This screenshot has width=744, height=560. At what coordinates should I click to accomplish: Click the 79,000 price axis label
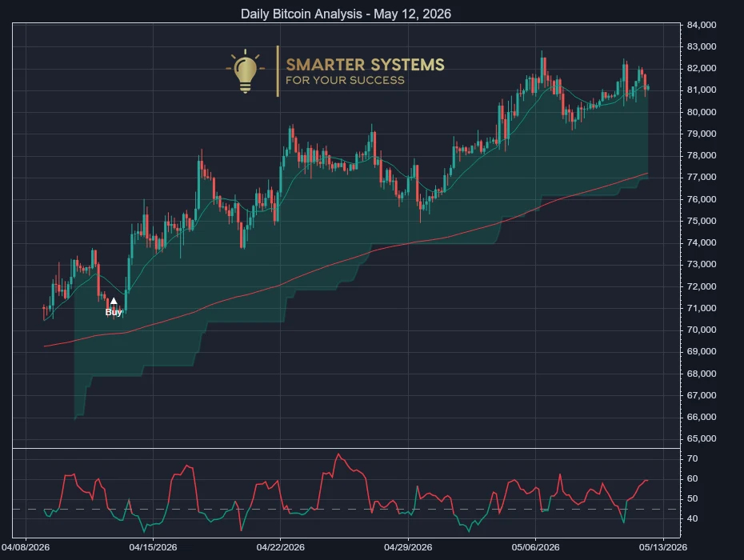tap(702, 134)
